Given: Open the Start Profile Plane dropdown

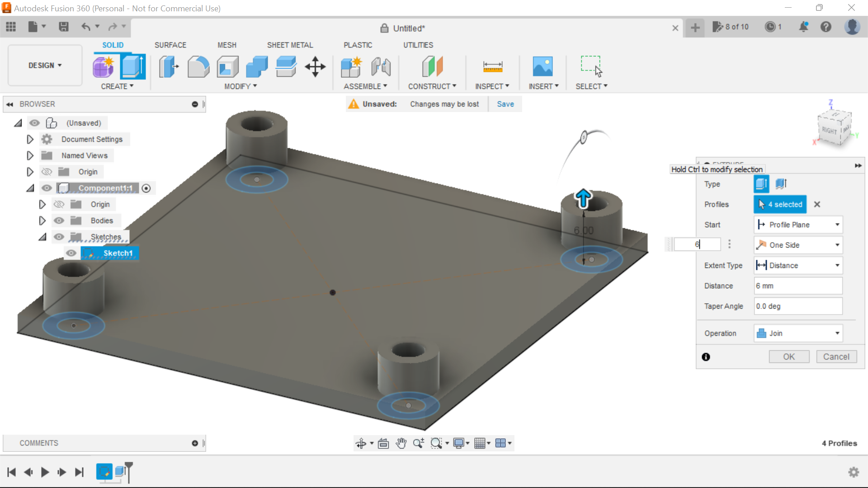Looking at the screenshot, I should point(798,225).
